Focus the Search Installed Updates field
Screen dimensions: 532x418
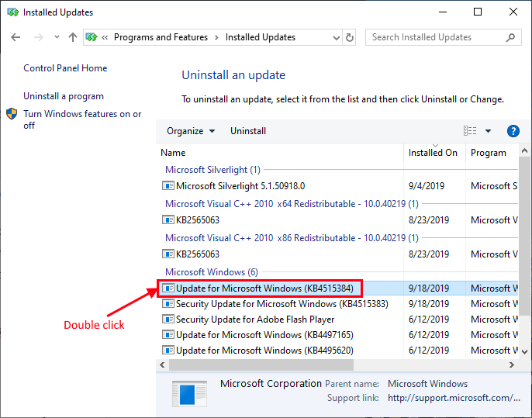tap(443, 37)
